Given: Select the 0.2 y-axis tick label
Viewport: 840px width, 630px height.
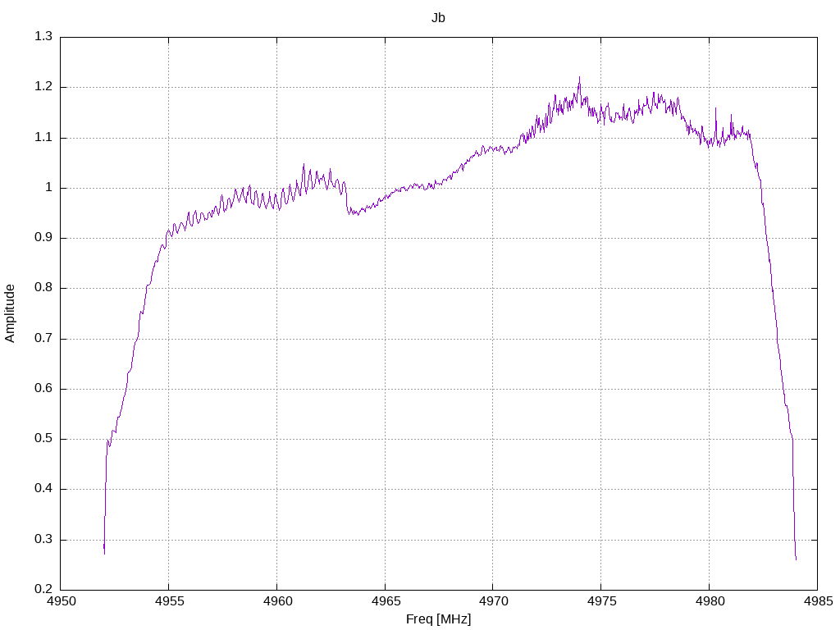Looking at the screenshot, I should (x=43, y=590).
